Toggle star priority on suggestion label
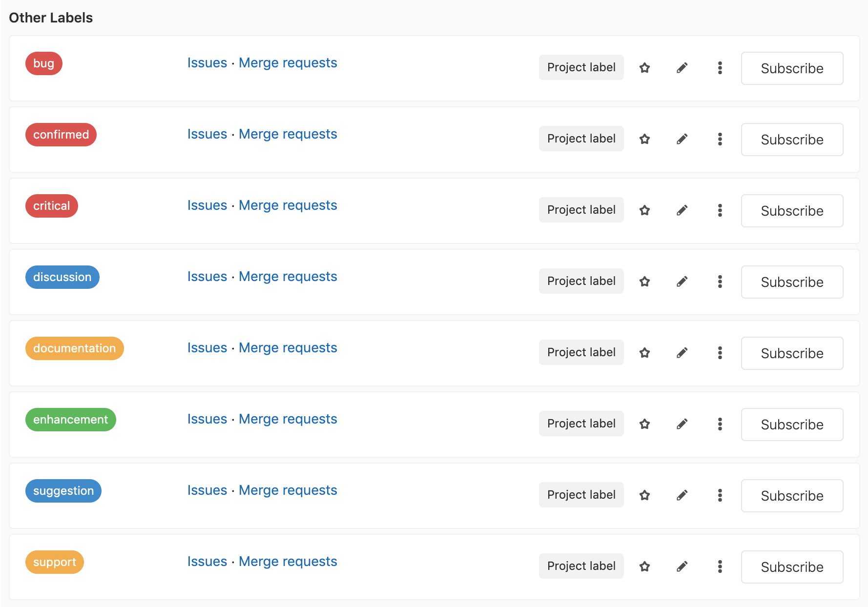This screenshot has width=868, height=607. tap(644, 495)
